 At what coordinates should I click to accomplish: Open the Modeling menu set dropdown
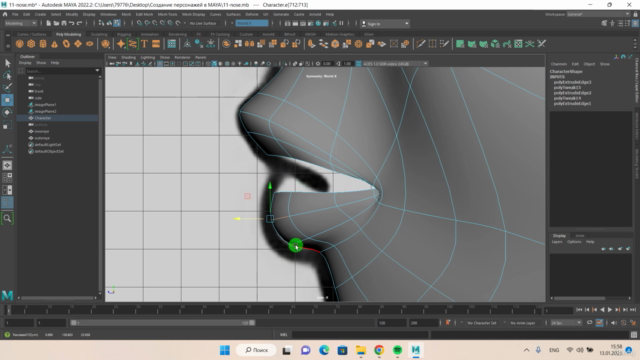pos(20,23)
